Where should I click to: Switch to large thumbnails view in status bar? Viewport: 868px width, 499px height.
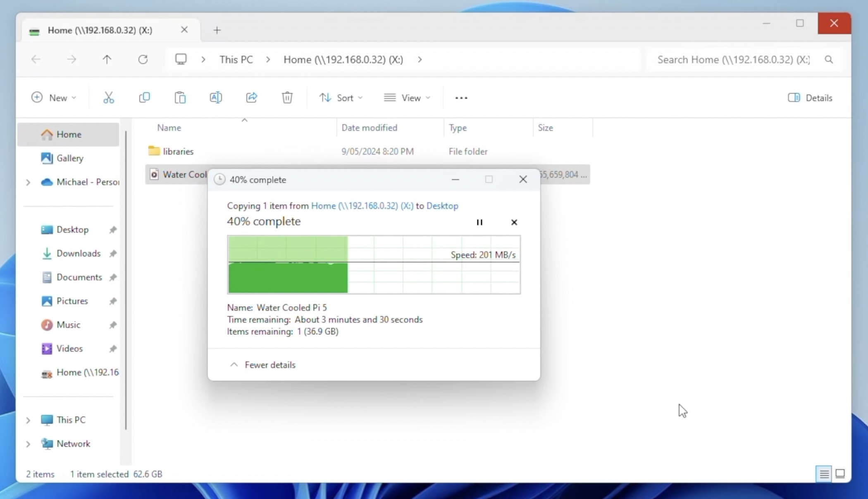coord(840,474)
